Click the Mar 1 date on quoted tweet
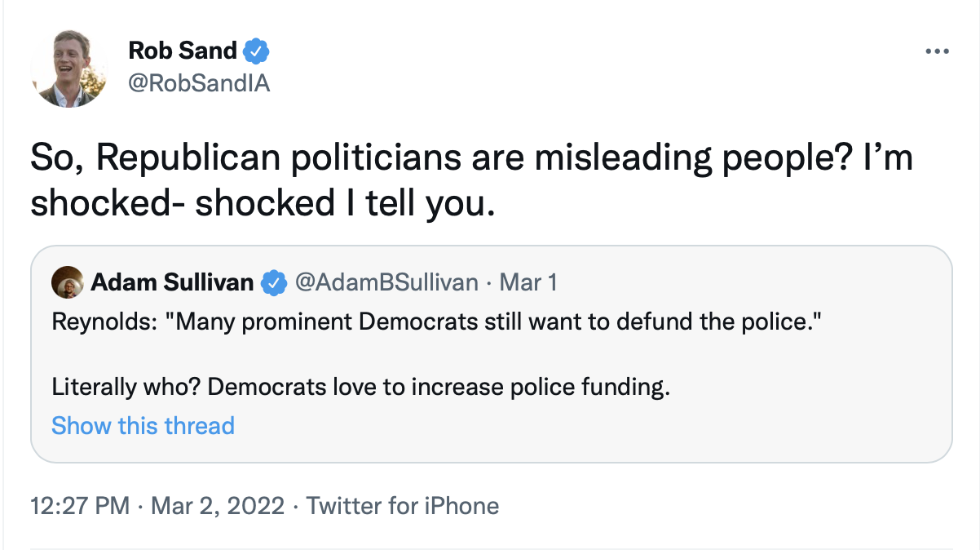Screen dimensions: 980x550 528,283
